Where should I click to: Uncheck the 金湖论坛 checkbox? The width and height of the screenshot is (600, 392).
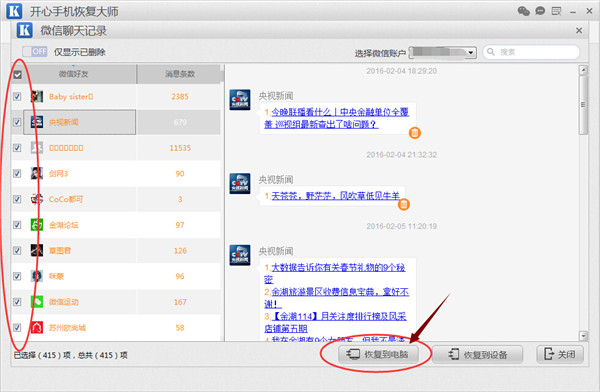coord(17,225)
